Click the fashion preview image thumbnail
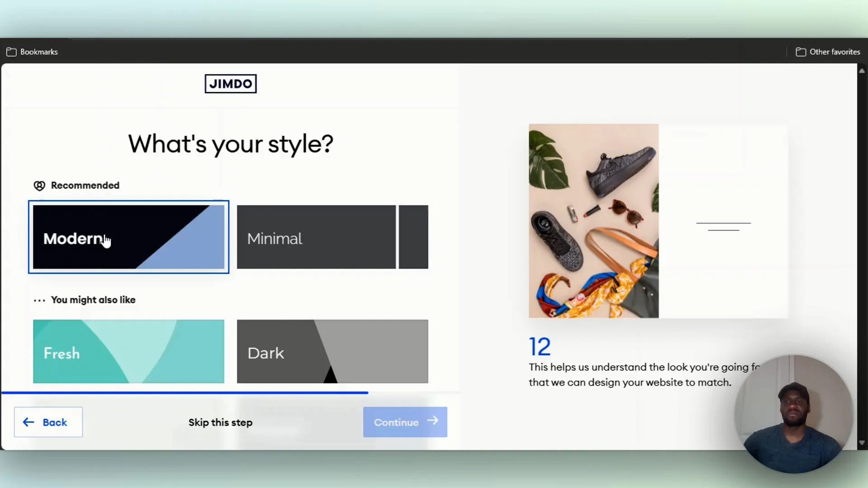Viewport: 868px width, 488px height. (594, 221)
